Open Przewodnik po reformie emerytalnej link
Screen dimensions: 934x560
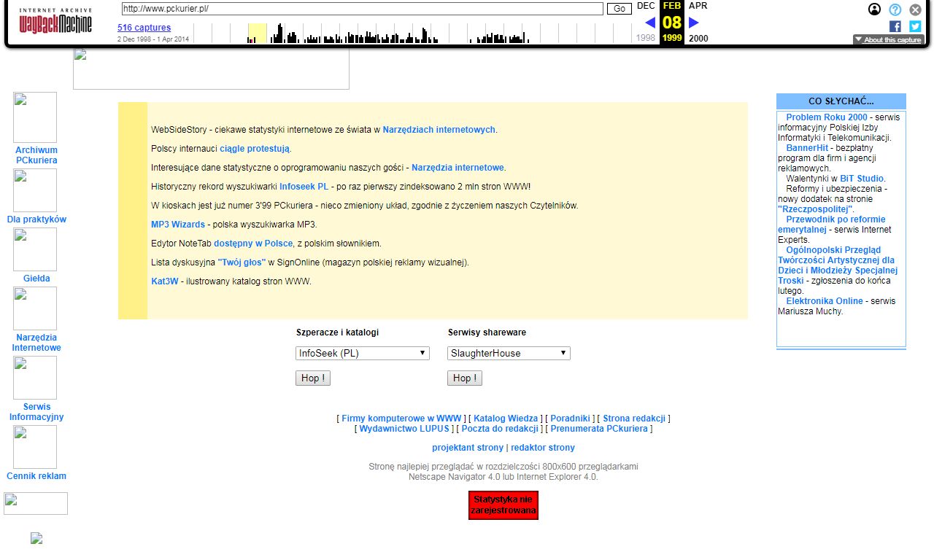(832, 225)
